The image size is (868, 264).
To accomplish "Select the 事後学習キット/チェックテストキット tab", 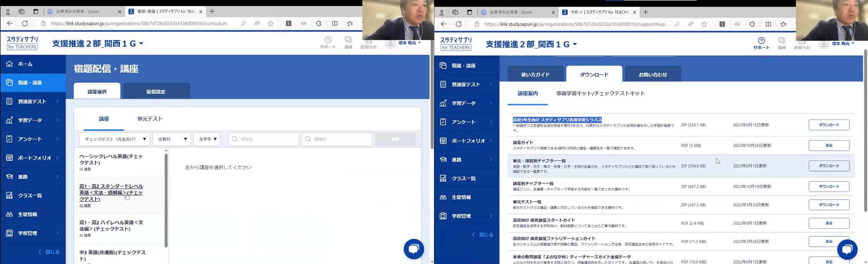I will 600,94.
